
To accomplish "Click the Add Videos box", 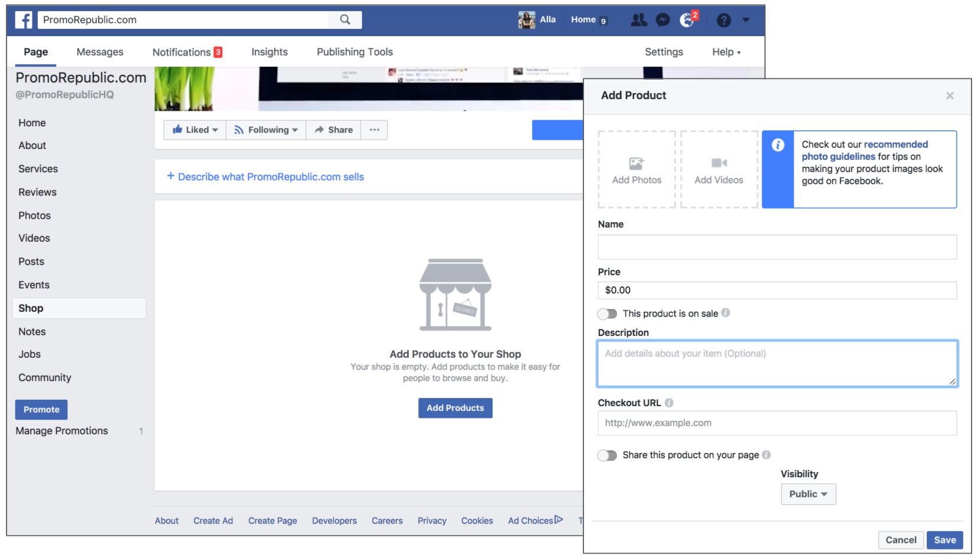I will pos(719,170).
